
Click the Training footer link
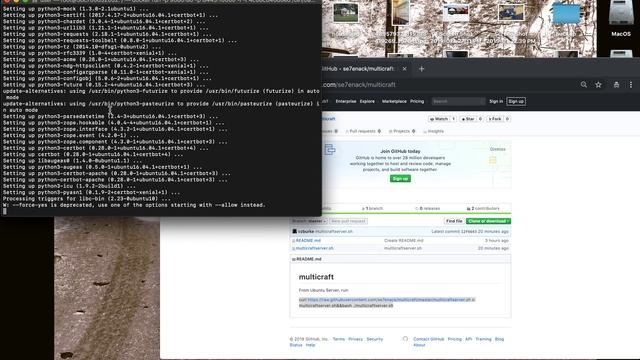tap(483, 339)
